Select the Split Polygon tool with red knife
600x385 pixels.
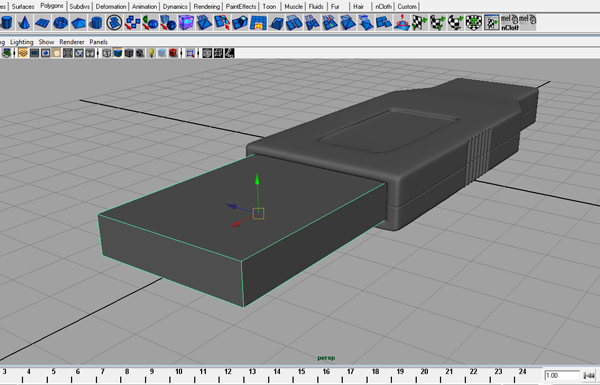click(x=222, y=22)
